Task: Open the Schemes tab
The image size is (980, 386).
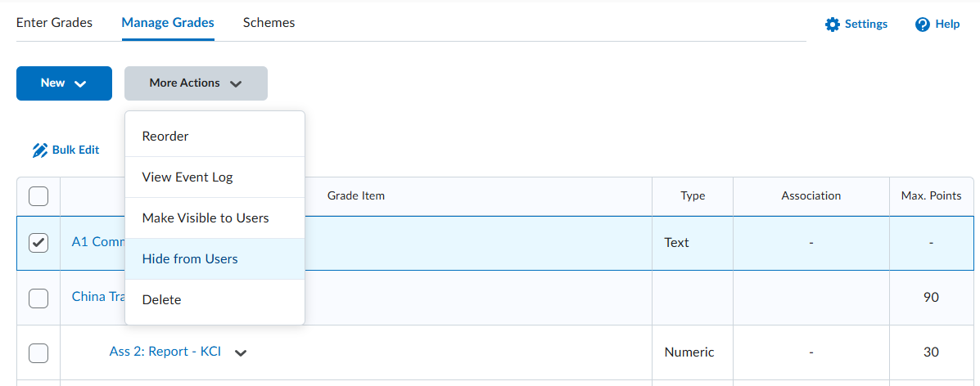Action: tap(269, 23)
